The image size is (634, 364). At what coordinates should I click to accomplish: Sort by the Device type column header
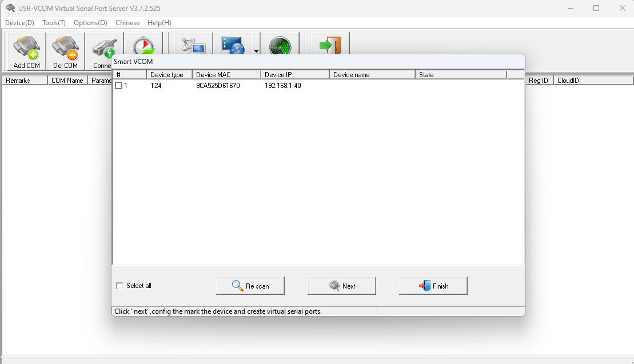pyautogui.click(x=169, y=75)
